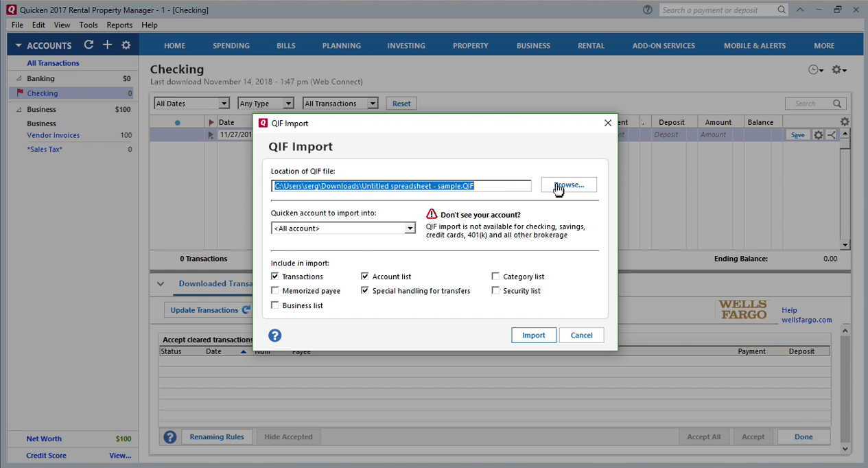Image resolution: width=868 pixels, height=468 pixels.
Task: Uncheck the Account list checkbox
Action: pyautogui.click(x=365, y=277)
